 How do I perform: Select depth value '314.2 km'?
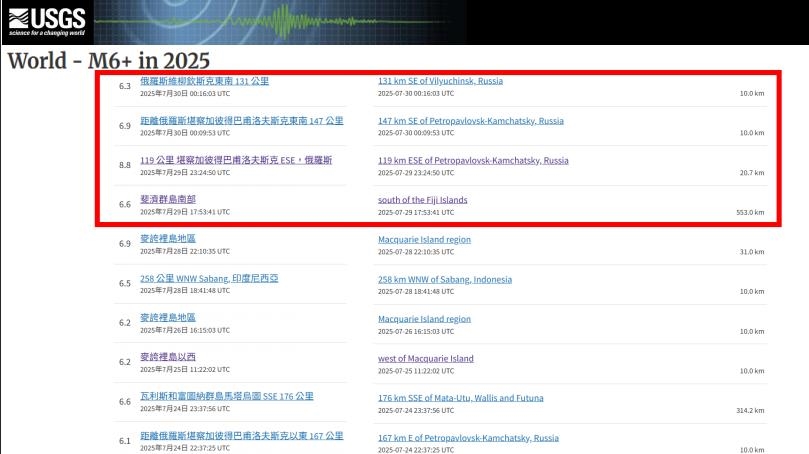[x=750, y=411]
